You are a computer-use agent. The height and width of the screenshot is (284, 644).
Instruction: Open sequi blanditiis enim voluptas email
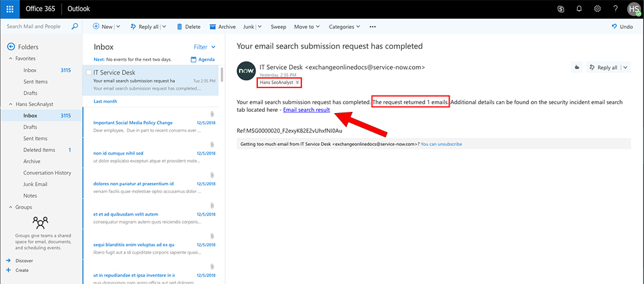(x=150, y=244)
